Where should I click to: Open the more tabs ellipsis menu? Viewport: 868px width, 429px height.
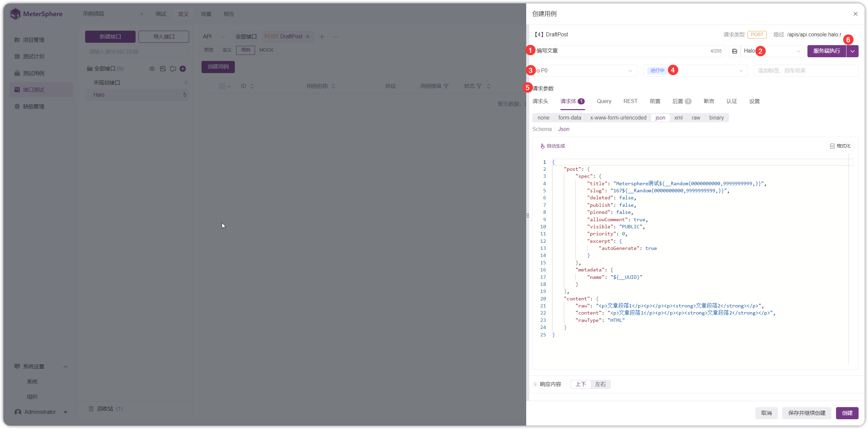click(x=336, y=36)
